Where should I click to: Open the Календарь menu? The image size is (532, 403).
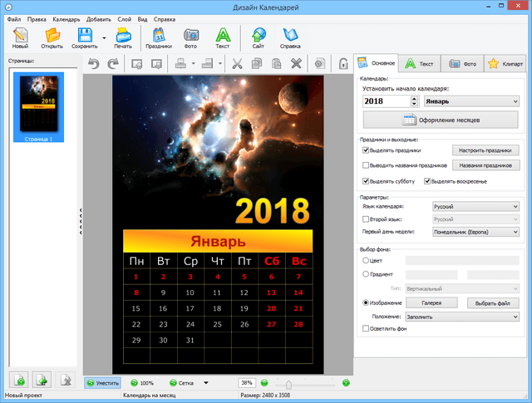click(x=65, y=18)
